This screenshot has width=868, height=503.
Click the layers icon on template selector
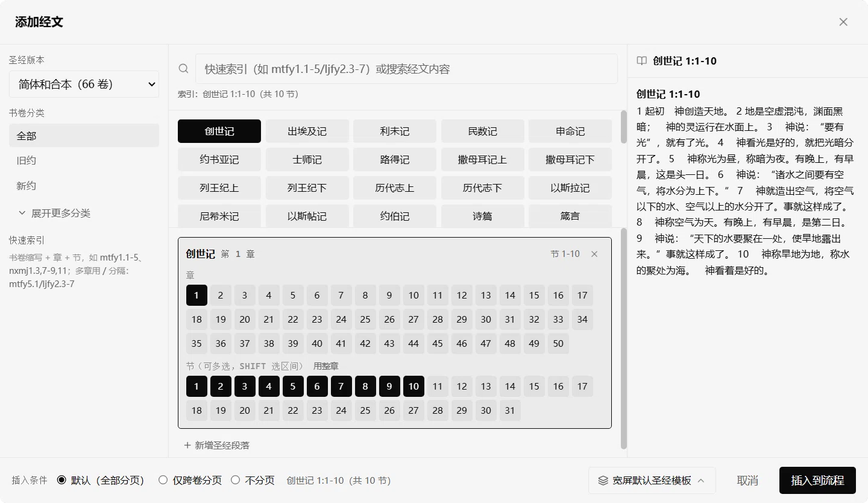(x=603, y=481)
